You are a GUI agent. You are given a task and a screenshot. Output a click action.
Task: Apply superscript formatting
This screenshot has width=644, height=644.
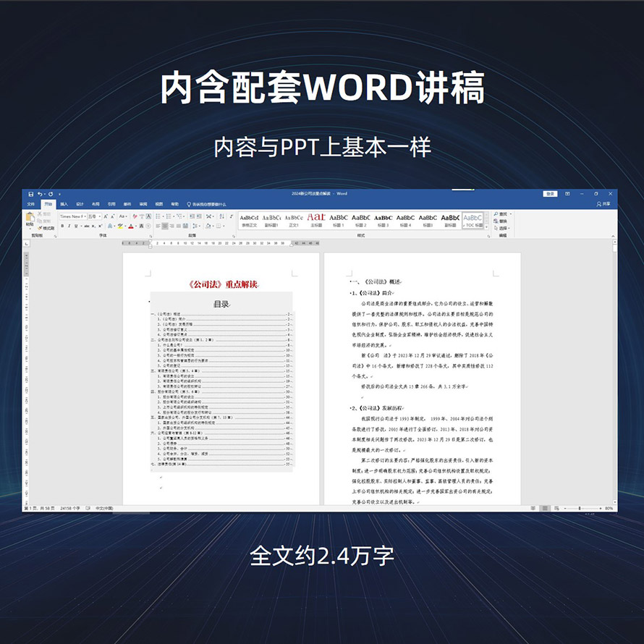[100, 226]
